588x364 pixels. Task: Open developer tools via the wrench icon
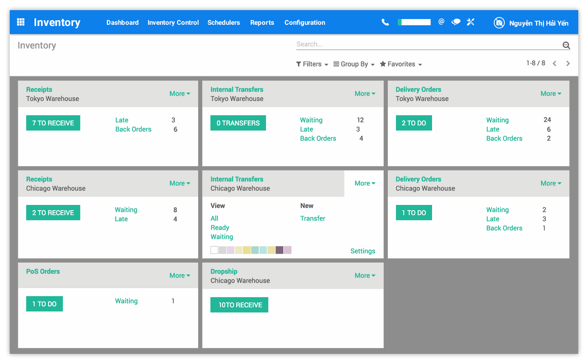click(470, 22)
